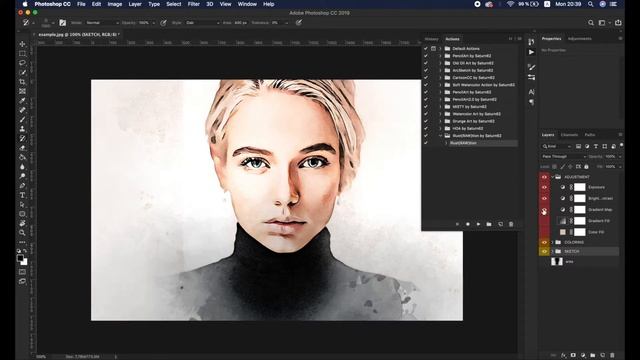Click the lock all padlock icon
Screen dimensions: 640x360
587,167
